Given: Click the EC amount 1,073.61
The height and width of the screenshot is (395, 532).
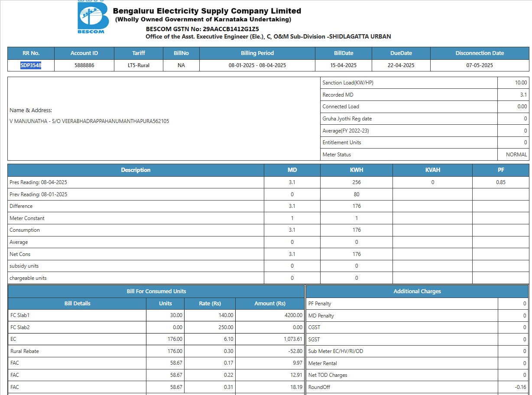Looking at the screenshot, I should [293, 339].
